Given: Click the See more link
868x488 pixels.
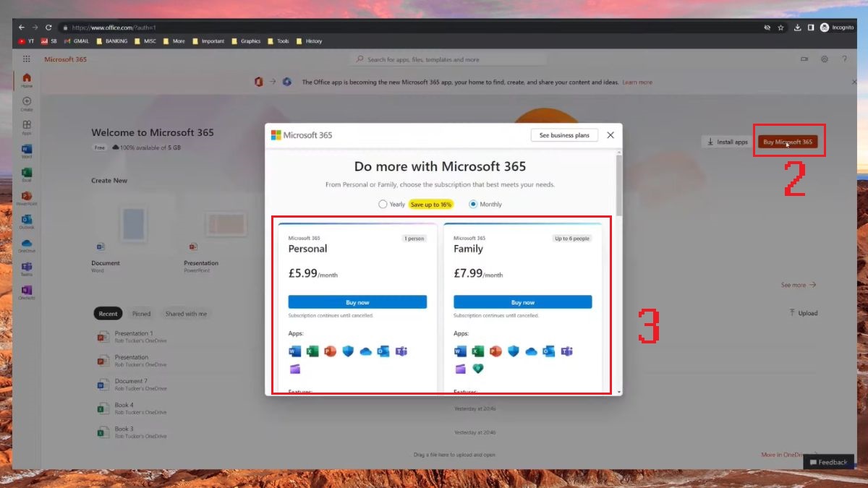Looking at the screenshot, I should point(799,285).
